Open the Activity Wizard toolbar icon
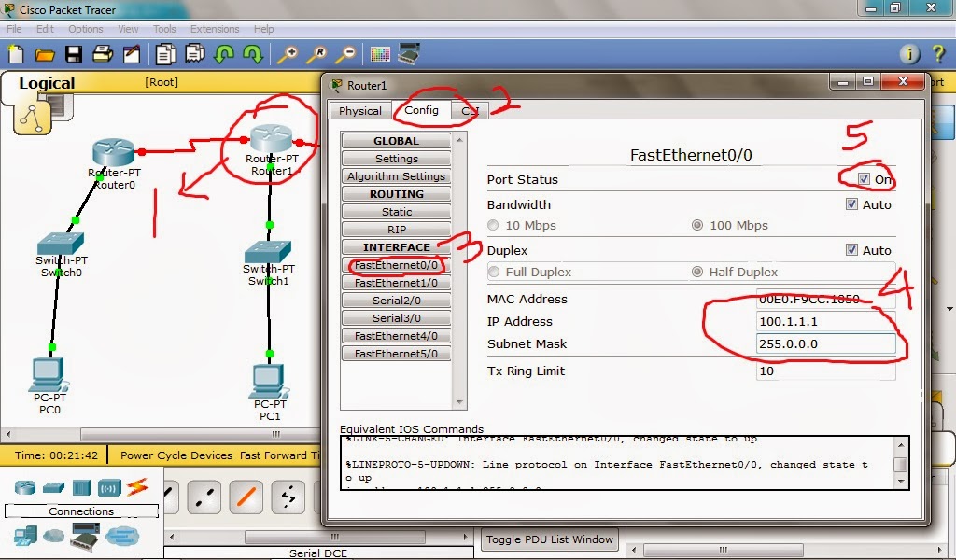This screenshot has height=560, width=956. click(x=132, y=54)
